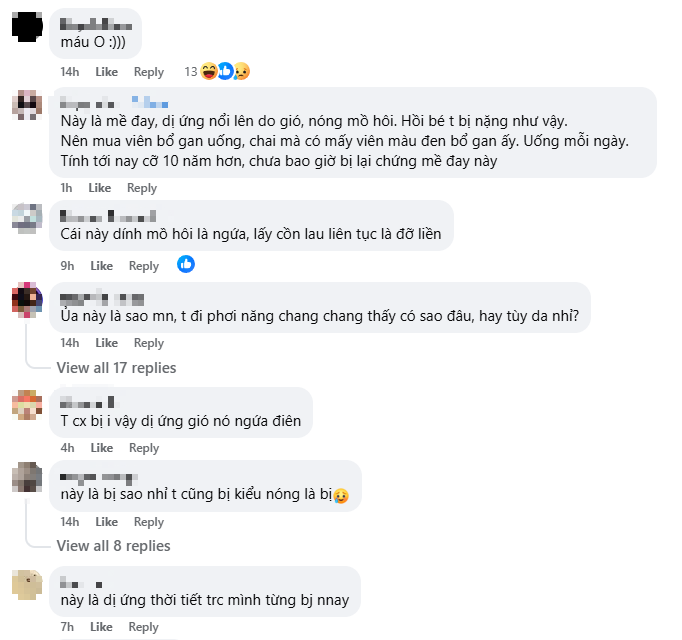Click the blurred author name above 'máu O'

pyautogui.click(x=95, y=20)
